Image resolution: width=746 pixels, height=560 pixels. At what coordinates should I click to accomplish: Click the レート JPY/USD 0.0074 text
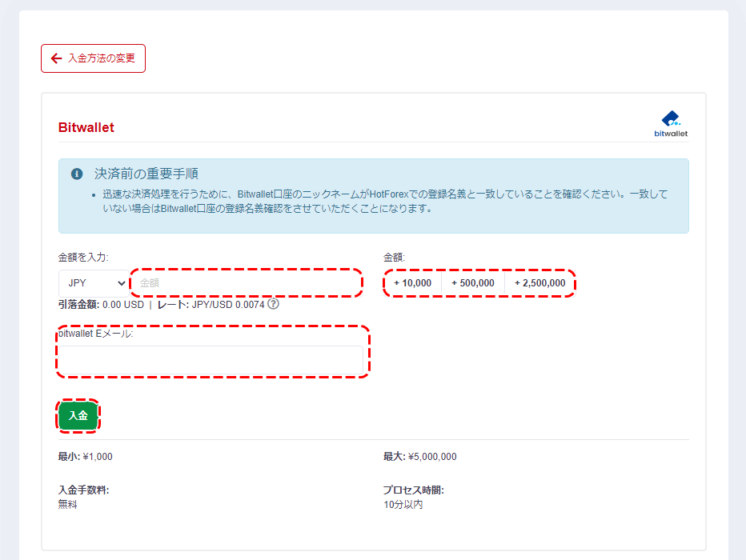[211, 305]
